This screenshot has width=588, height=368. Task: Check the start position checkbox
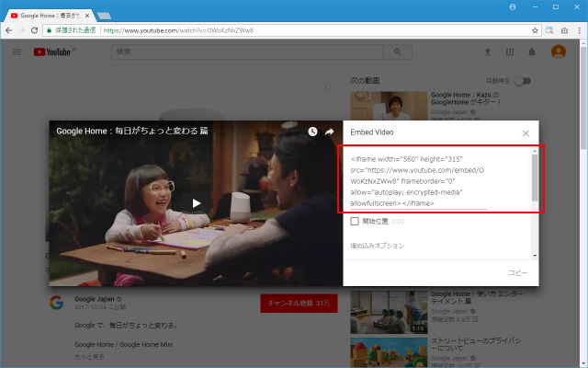pos(355,221)
